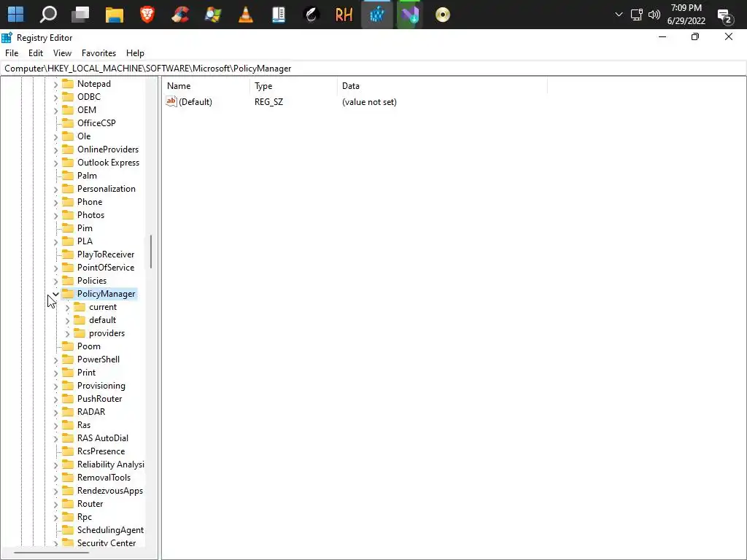The height and width of the screenshot is (560, 747).
Task: Select the PointOfService key
Action: click(x=106, y=267)
